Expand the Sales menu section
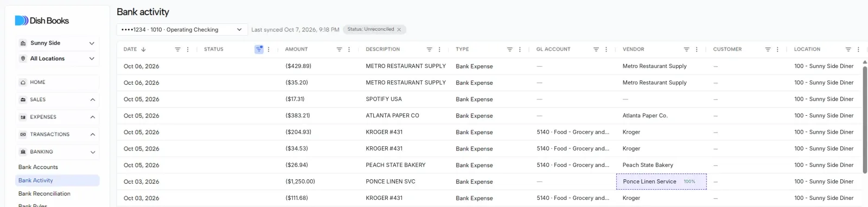The image size is (868, 207). 57,99
